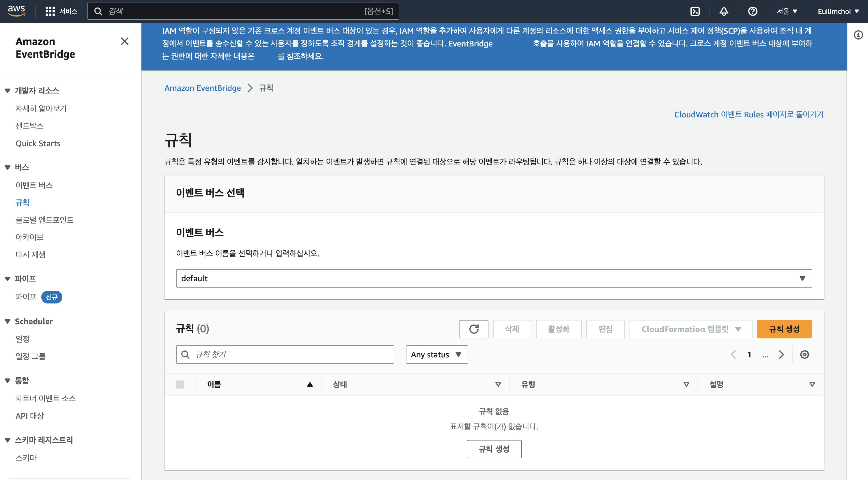This screenshot has height=480, width=868.
Task: Open 글로벌 엔드포인트 in sidebar
Action: (x=44, y=220)
